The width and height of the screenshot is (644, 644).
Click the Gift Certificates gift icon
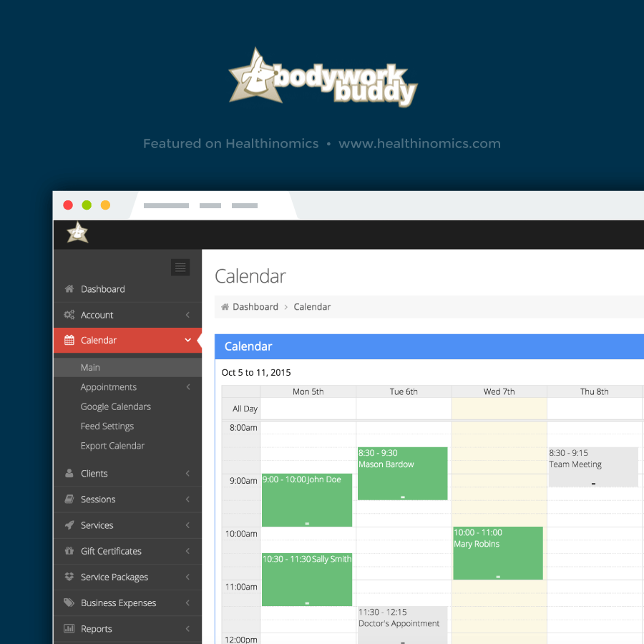pyautogui.click(x=69, y=551)
